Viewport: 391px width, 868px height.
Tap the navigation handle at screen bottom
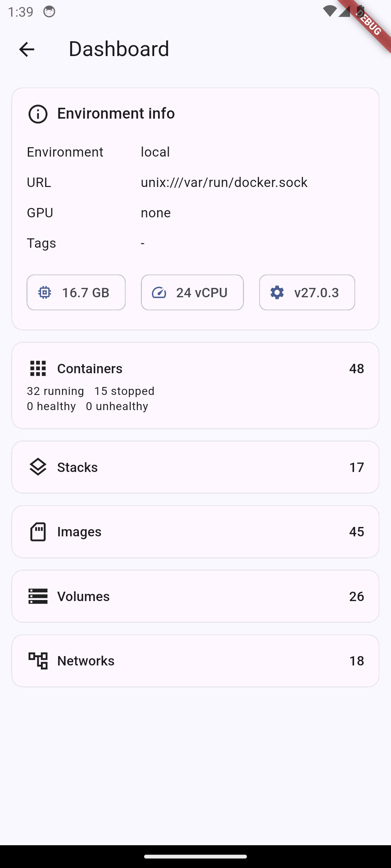tap(195, 856)
